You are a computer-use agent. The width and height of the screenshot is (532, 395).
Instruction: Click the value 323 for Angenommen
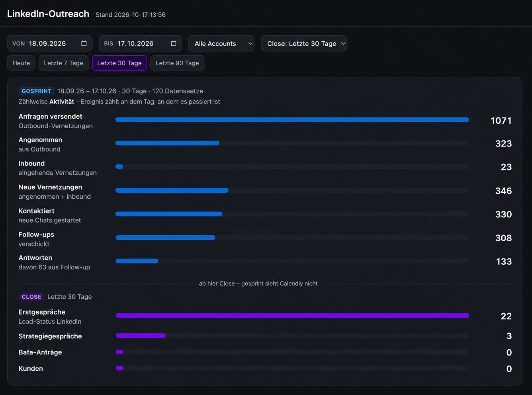coord(503,144)
